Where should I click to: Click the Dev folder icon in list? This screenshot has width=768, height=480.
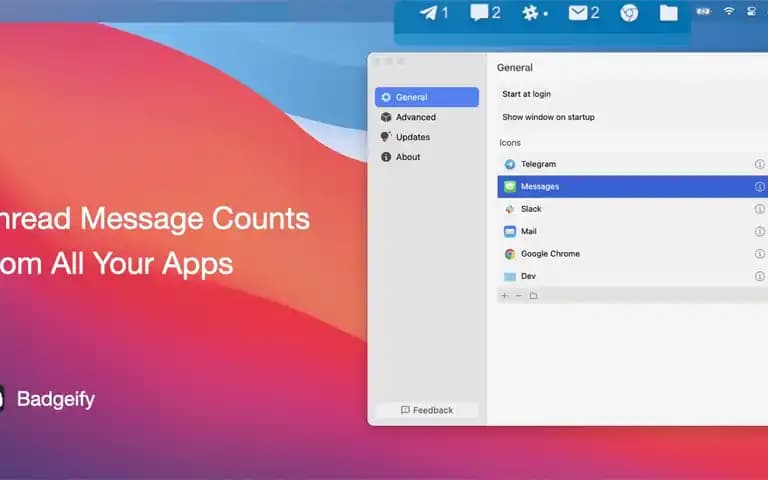tap(510, 277)
